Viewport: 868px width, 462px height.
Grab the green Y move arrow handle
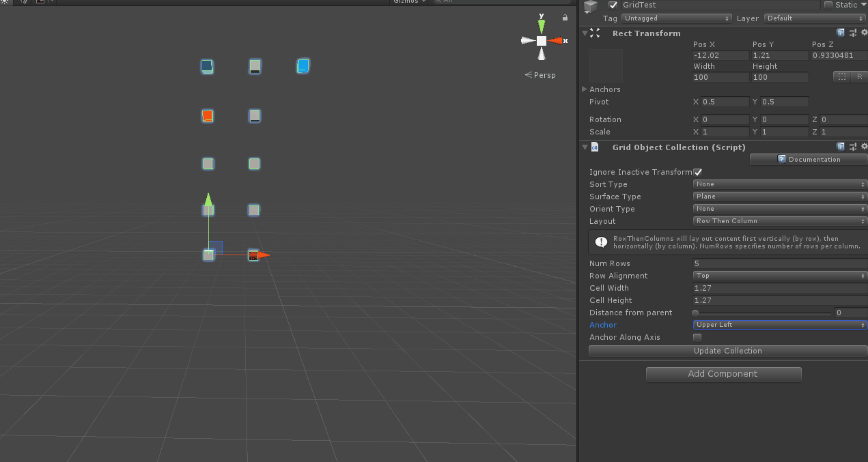click(x=208, y=199)
